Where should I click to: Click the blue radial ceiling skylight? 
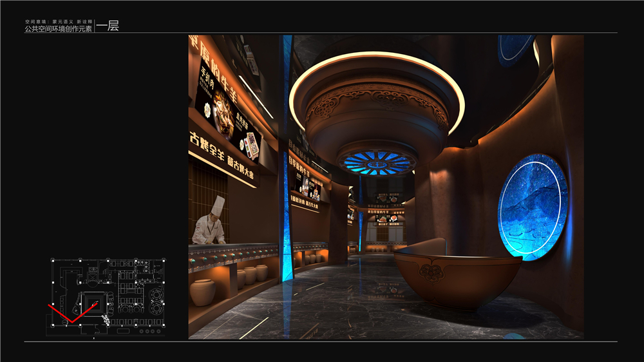pos(377,161)
